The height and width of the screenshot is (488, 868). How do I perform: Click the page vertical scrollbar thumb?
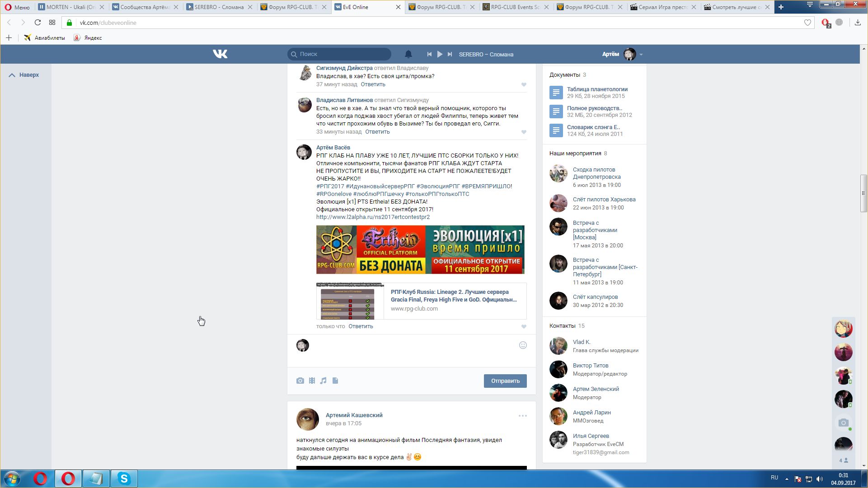(x=863, y=193)
